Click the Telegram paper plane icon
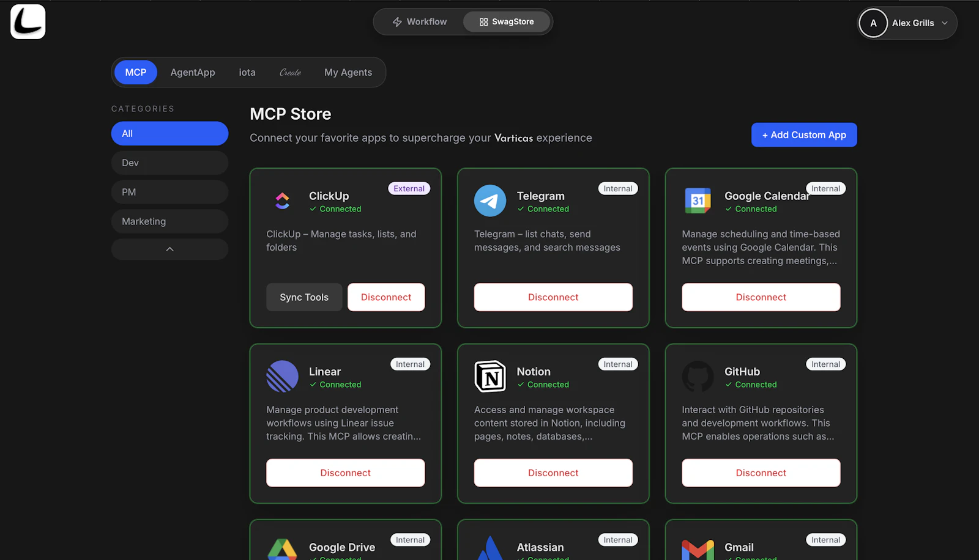The width and height of the screenshot is (979, 560). pos(490,201)
